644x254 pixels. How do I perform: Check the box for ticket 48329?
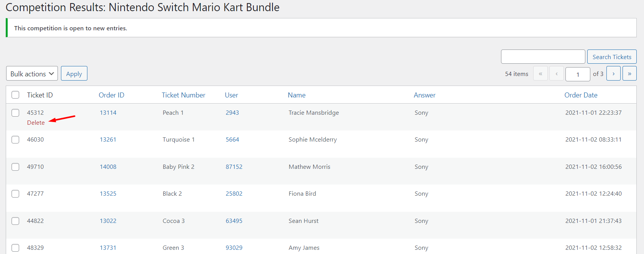(x=15, y=248)
